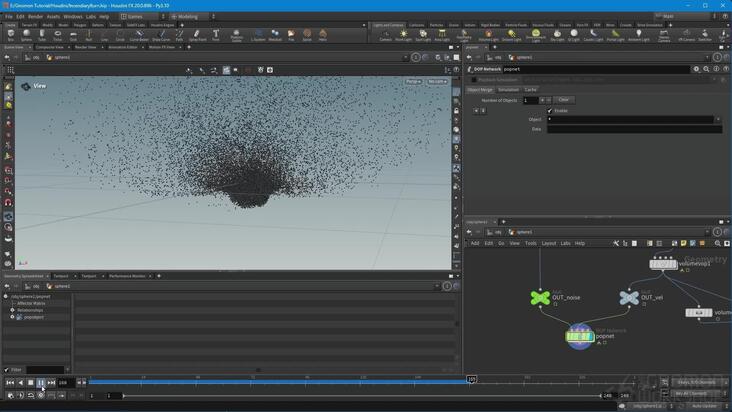Screen dimensions: 732x412
Task: Stop playback with the stop button
Action: 30,383
